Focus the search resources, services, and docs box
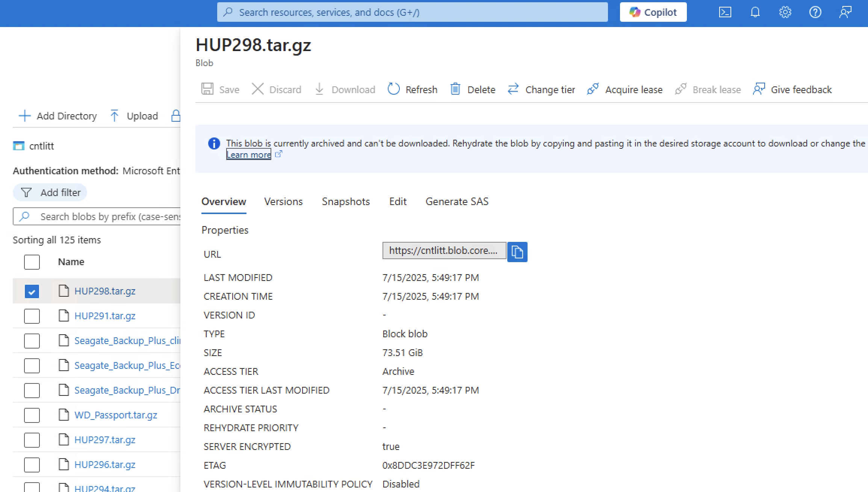Screen dimensions: 868x492 click(412, 12)
